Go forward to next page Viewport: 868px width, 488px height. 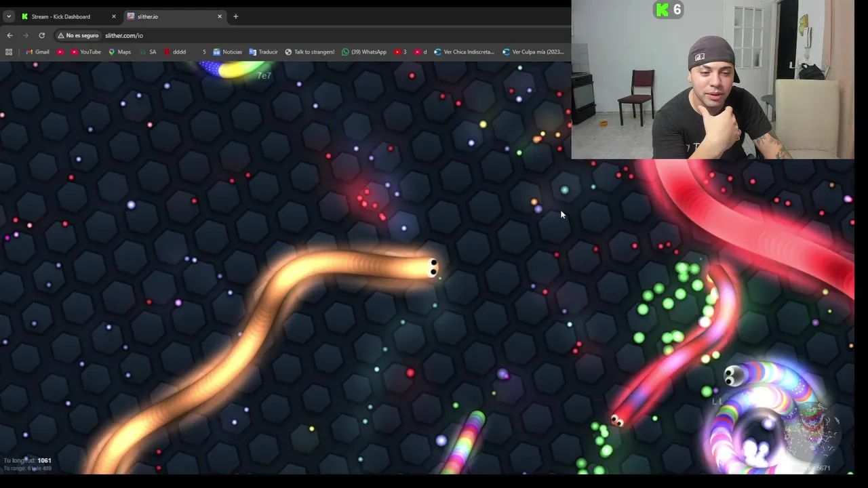25,35
